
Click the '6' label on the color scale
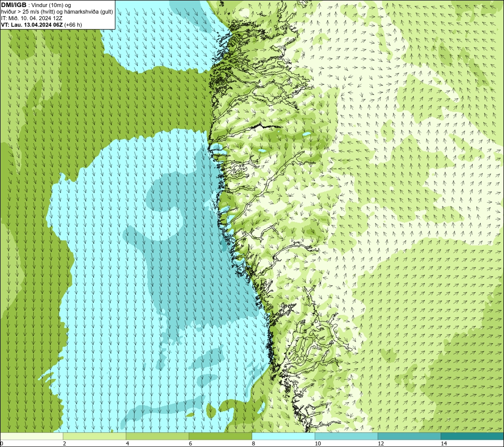pos(191,443)
